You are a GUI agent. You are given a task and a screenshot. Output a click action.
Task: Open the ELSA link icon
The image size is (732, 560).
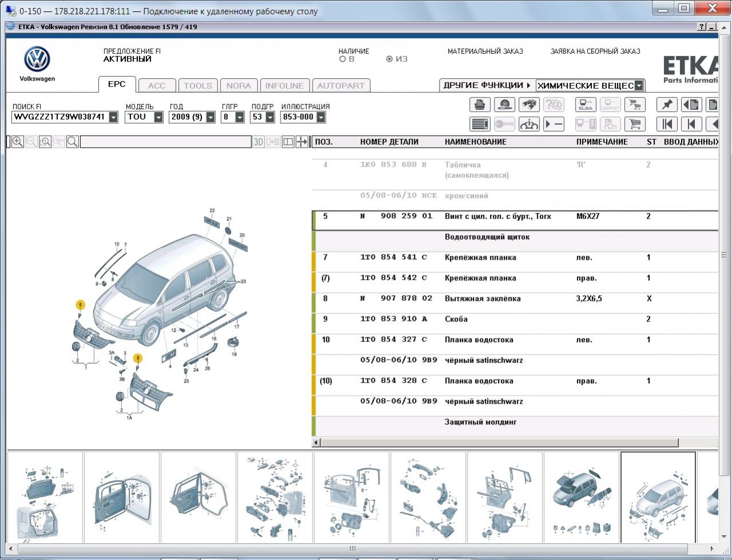(x=585, y=105)
